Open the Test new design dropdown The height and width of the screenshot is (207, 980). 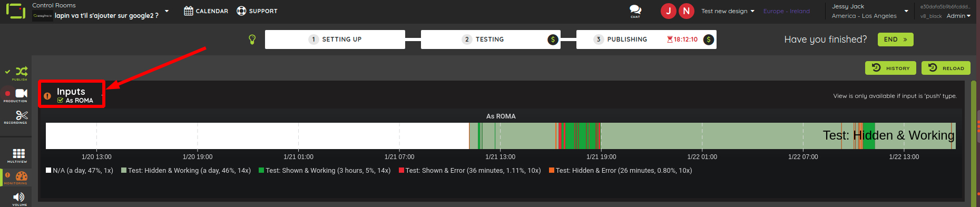pos(728,11)
